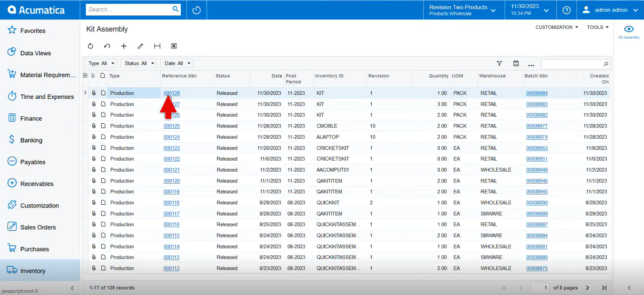This screenshot has width=644, height=295.
Task: Refresh the Kit Assembly list
Action: 90,46
